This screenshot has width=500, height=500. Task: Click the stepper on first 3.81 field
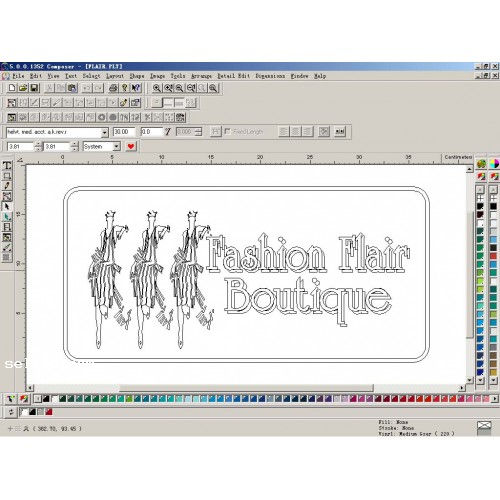point(38,146)
